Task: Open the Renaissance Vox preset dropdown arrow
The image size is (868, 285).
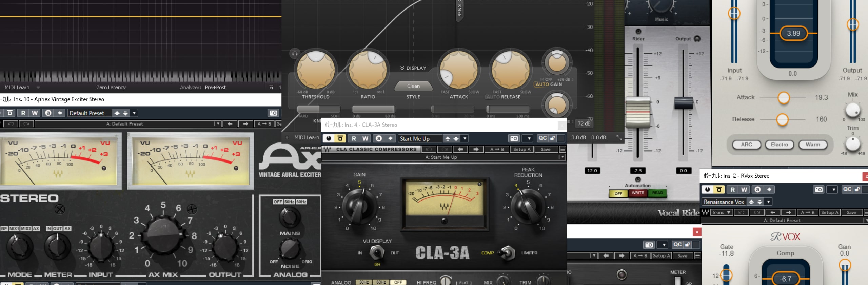Action: [768, 202]
